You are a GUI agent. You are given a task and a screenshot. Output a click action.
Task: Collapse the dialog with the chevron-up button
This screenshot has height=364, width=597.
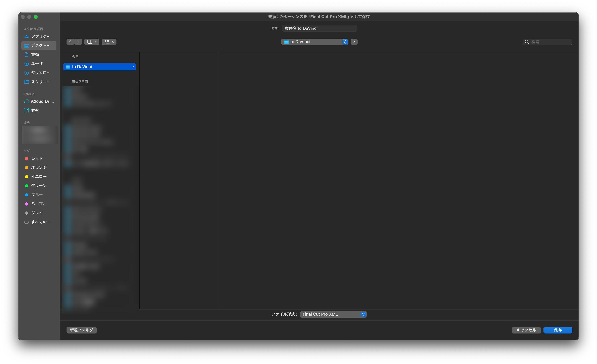click(x=354, y=42)
